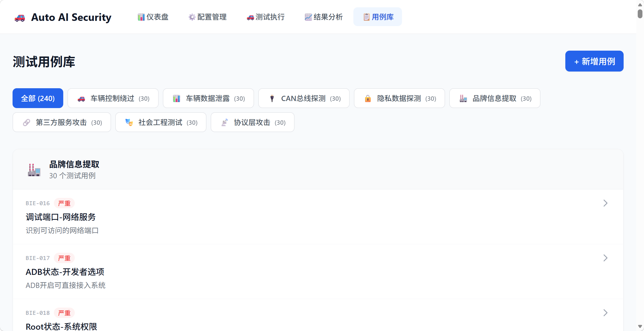Click the 新增用例 button
This screenshot has width=644, height=331.
click(594, 61)
